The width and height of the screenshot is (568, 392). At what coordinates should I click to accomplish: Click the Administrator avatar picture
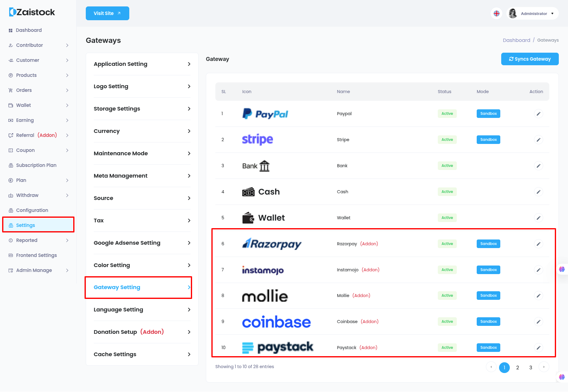click(x=513, y=13)
